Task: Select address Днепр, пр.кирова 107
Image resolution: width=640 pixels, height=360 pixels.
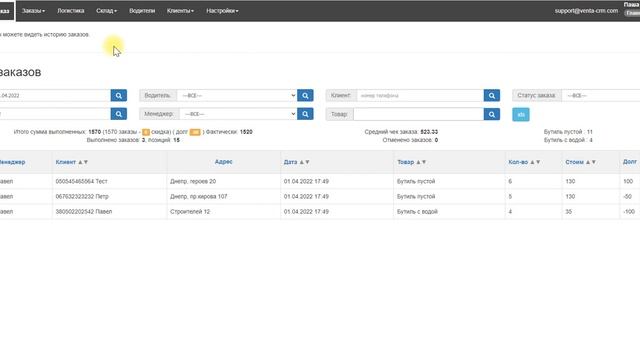Action: click(x=198, y=196)
